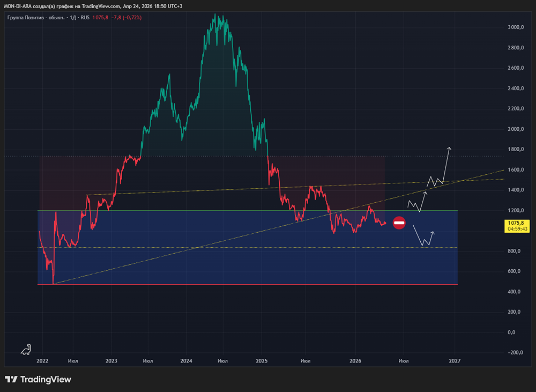Click the 2026 label on time axis
Image resolution: width=536 pixels, height=392 pixels.
355,361
